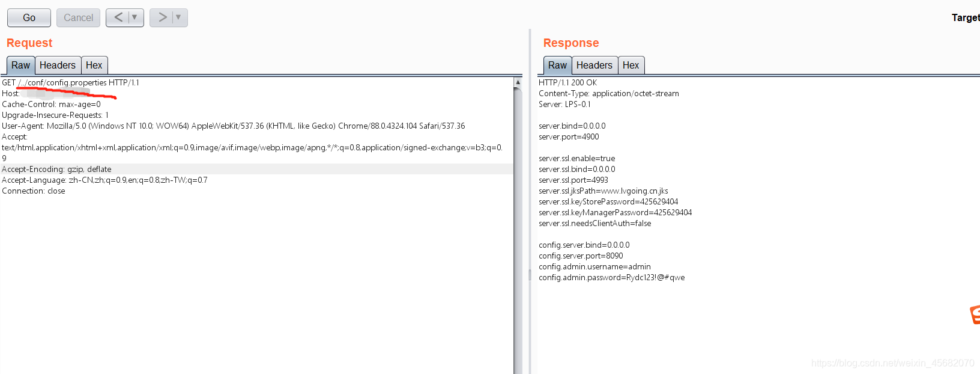Screen dimensions: 980x374
Task: Go forward with the next history arrow
Action: 162,17
